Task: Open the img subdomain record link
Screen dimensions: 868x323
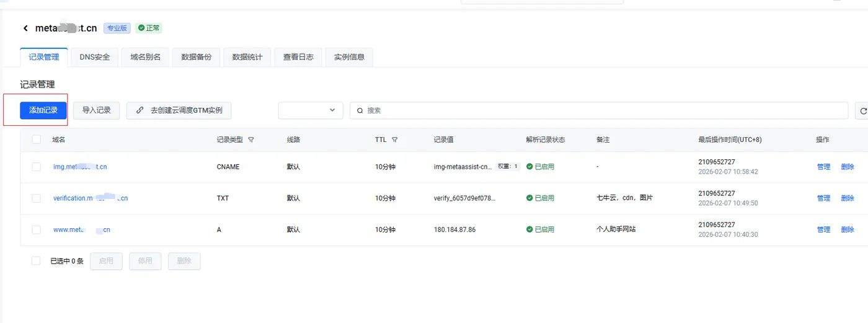Action: (x=80, y=167)
